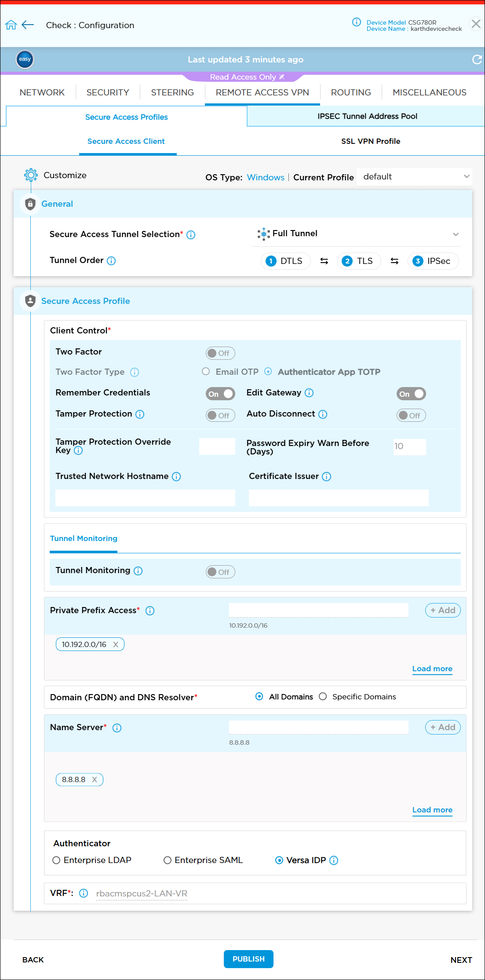Image resolution: width=485 pixels, height=980 pixels.
Task: Open the Current Profile default dropdown
Action: [414, 177]
